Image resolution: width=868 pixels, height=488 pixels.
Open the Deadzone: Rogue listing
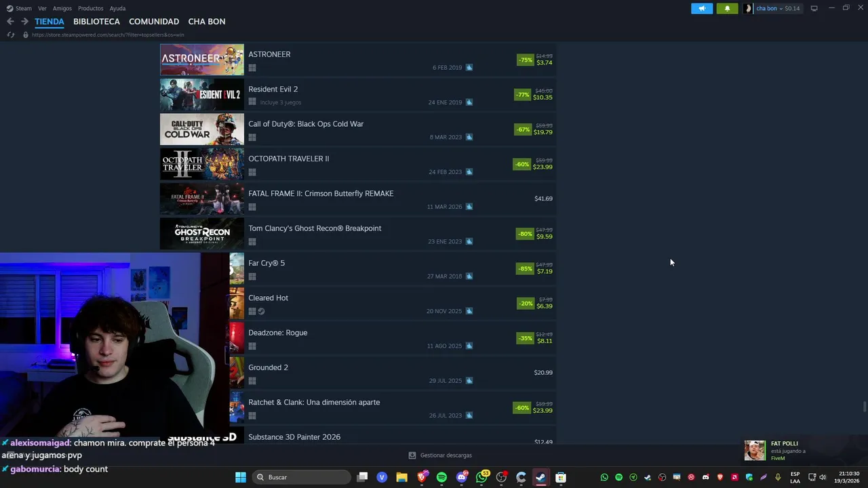(277, 333)
